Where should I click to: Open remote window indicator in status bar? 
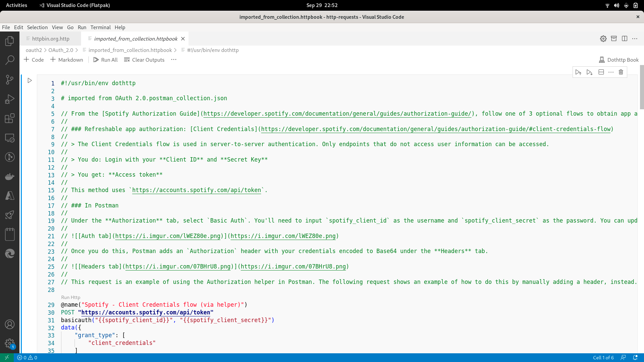coord(7,358)
